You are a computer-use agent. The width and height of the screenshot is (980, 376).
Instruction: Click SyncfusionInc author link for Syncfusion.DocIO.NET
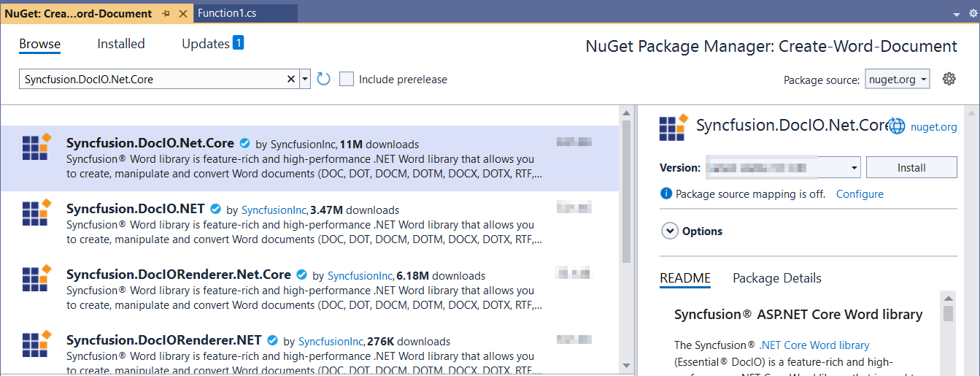[x=274, y=210]
